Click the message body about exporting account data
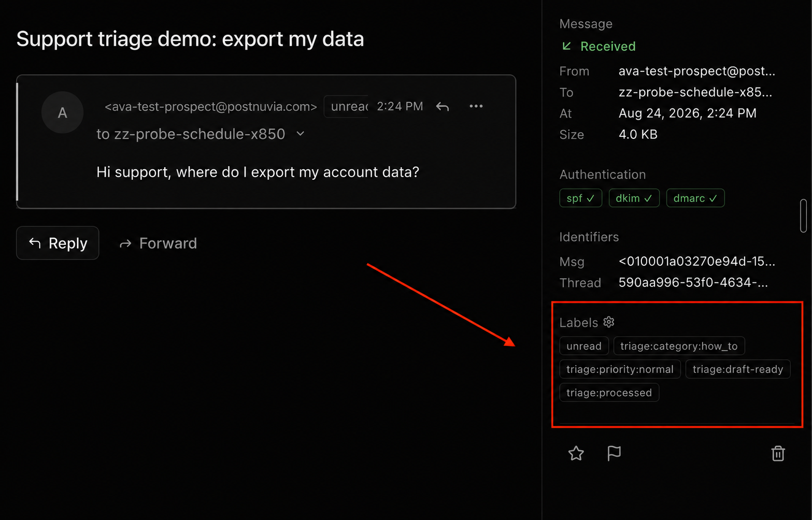The width and height of the screenshot is (812, 520). click(258, 172)
